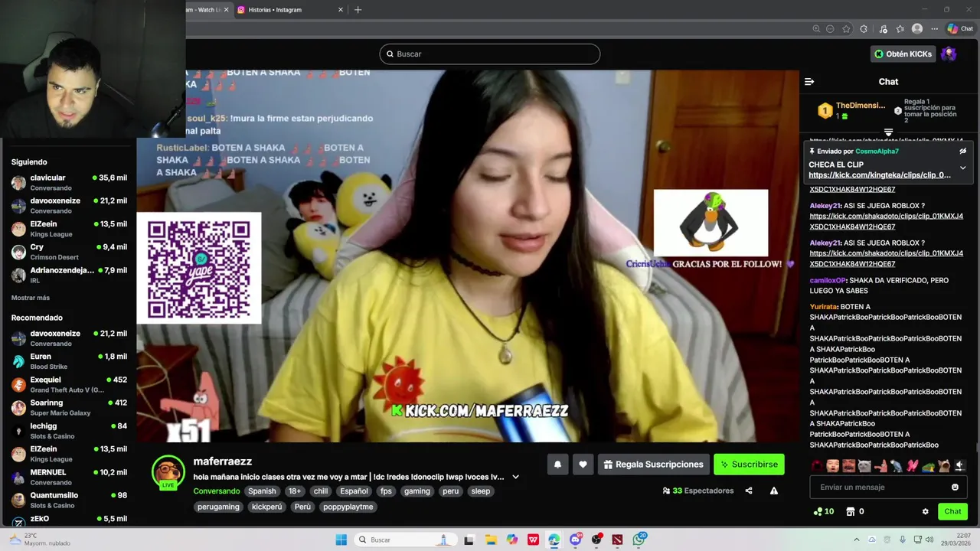Open the emoji picker in the message box

pos(955,487)
